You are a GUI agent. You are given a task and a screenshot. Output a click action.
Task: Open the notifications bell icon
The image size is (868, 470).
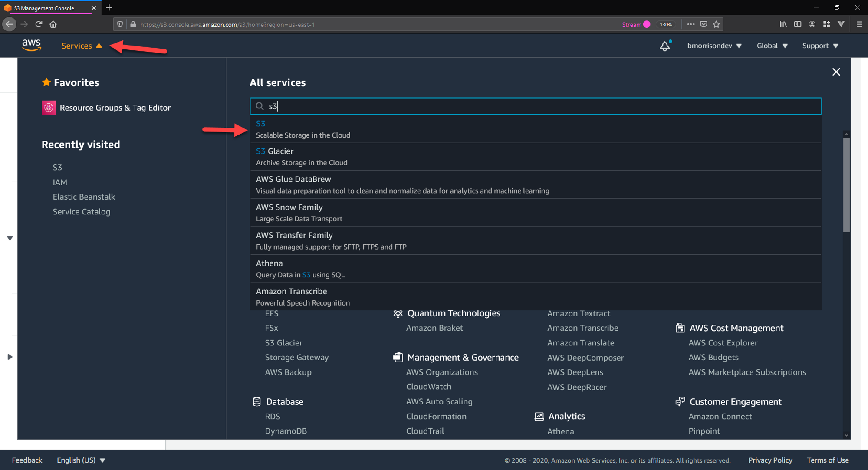click(x=664, y=46)
